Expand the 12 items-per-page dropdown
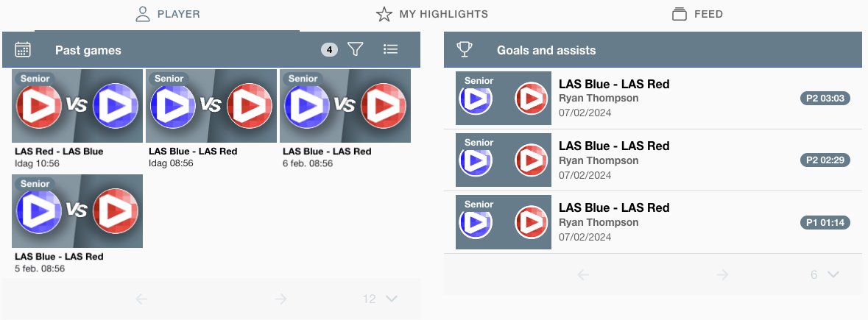Screen dimensions: 868x320 pyautogui.click(x=380, y=299)
